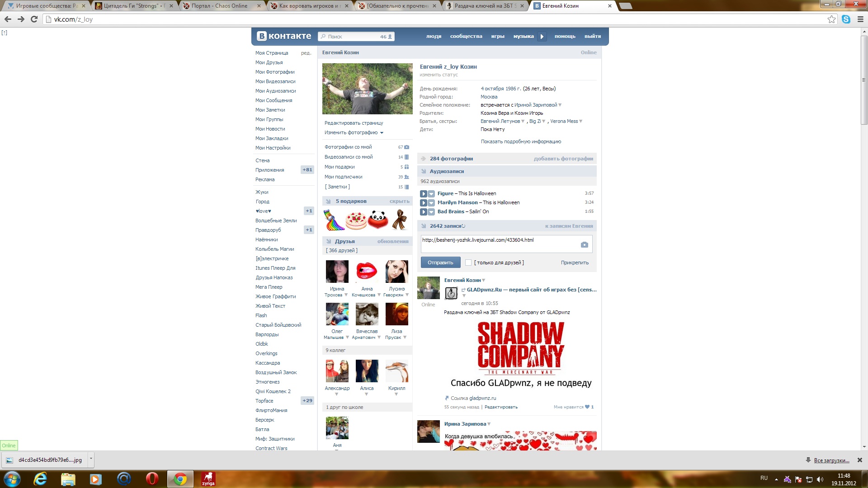Open сообщества in the top menu
This screenshot has width=868, height=488.
coord(466,37)
